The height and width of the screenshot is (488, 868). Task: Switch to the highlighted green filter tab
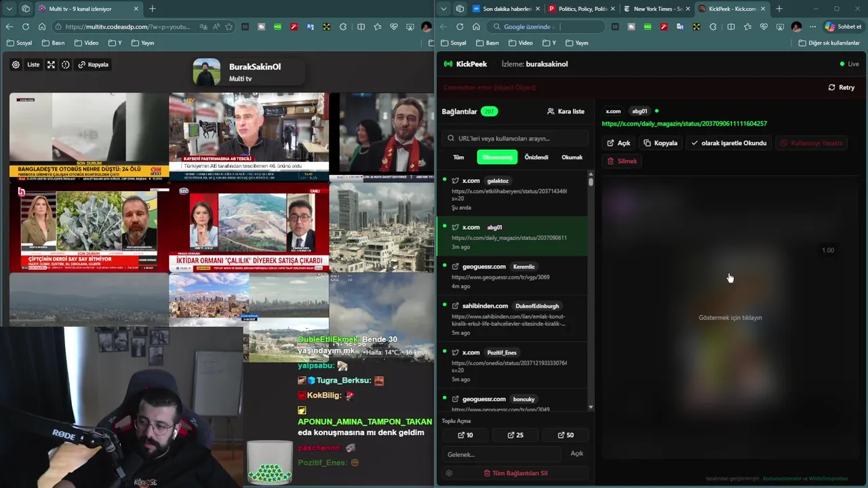pyautogui.click(x=497, y=157)
